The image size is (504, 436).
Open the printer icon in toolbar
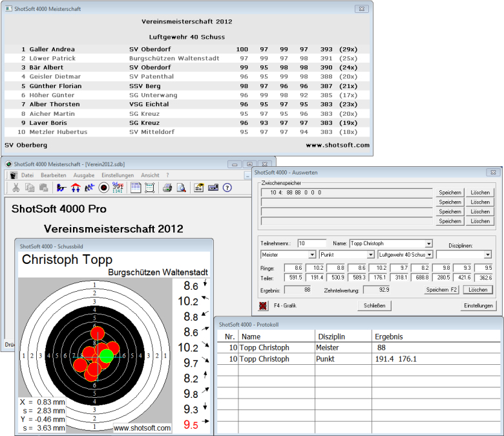tap(167, 188)
